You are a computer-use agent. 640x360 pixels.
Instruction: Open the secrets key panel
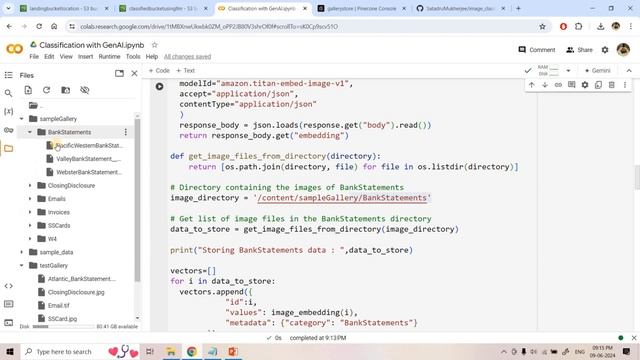coord(9,130)
